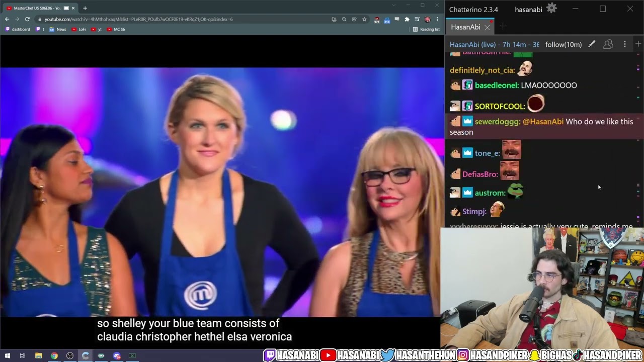Open a new Chrome tab
Screen dimensions: 644x362
tap(85, 8)
